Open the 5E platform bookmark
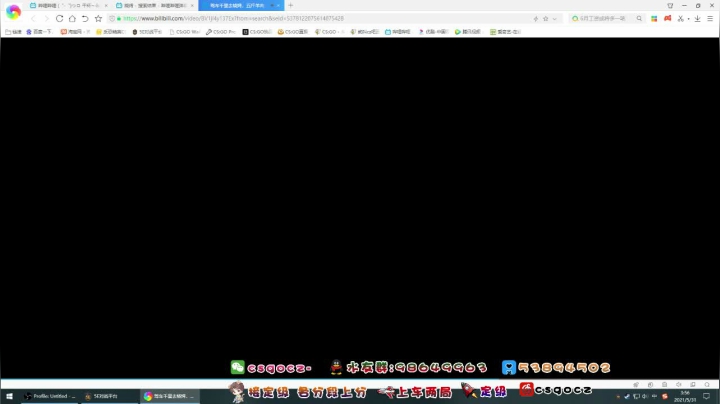The width and height of the screenshot is (720, 404). [147, 32]
